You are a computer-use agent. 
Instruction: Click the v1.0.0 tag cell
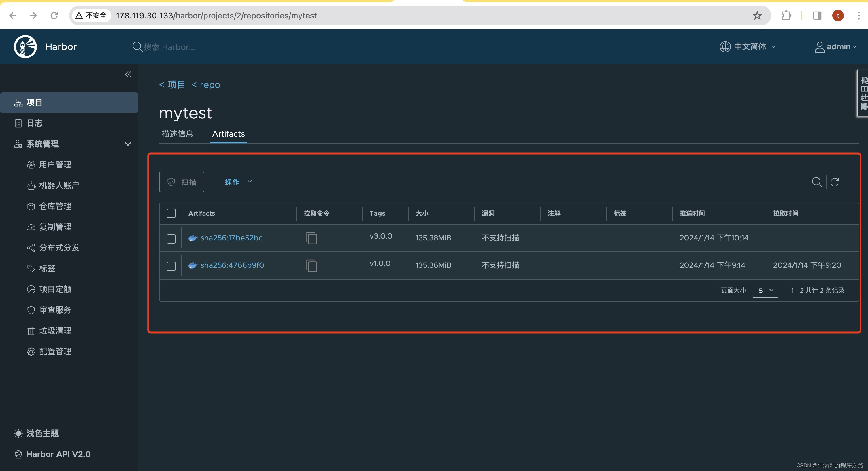[380, 264]
